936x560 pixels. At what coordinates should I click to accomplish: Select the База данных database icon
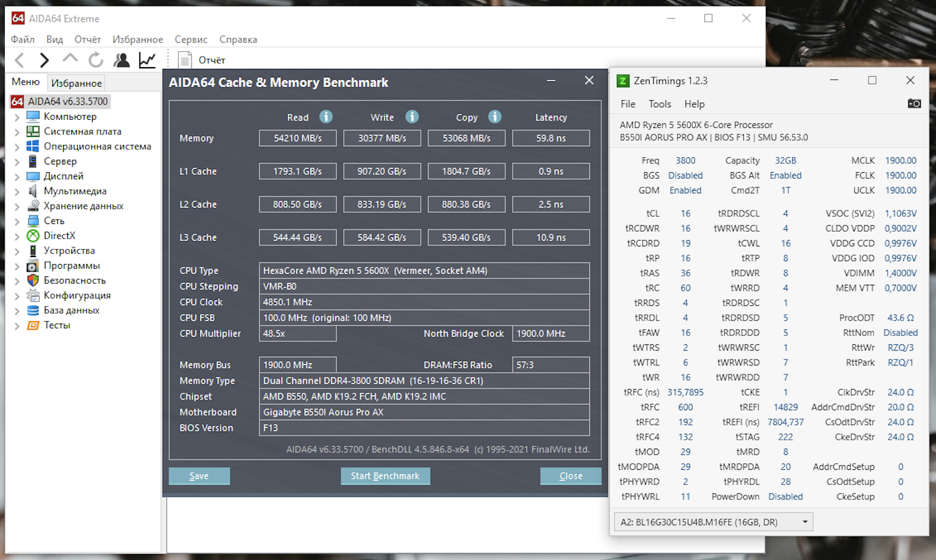[33, 310]
